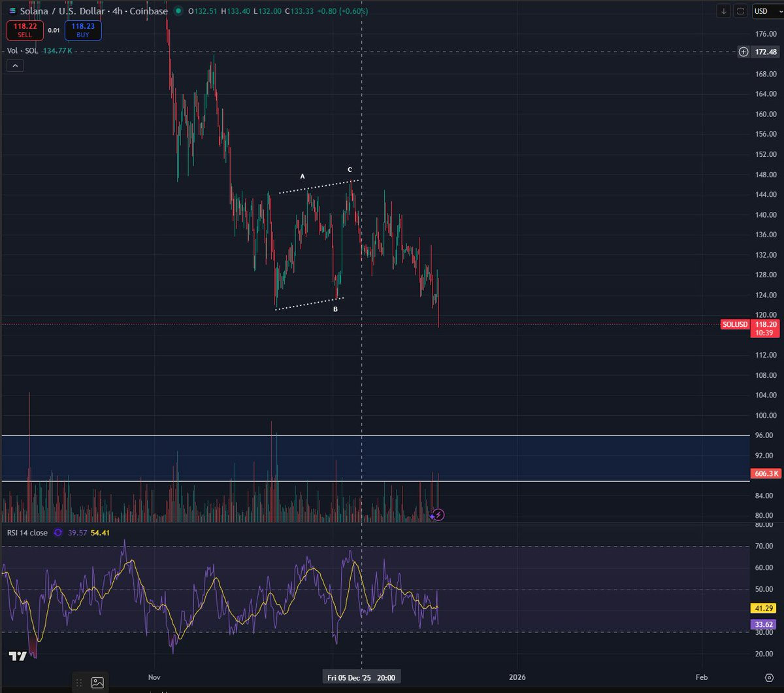Click the green market status dot
This screenshot has height=693, width=784.
point(178,11)
